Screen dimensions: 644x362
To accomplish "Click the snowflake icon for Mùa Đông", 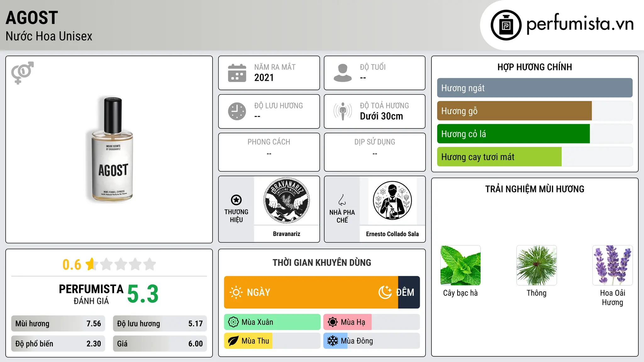I will 333,341.
